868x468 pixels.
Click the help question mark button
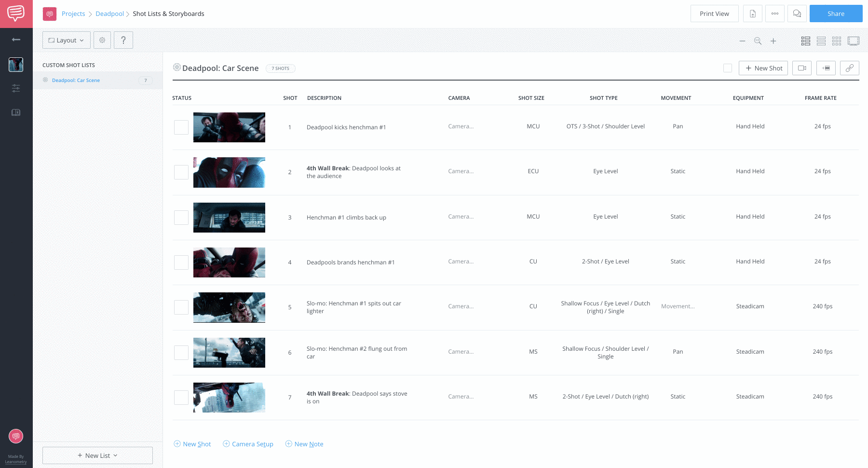tap(123, 40)
